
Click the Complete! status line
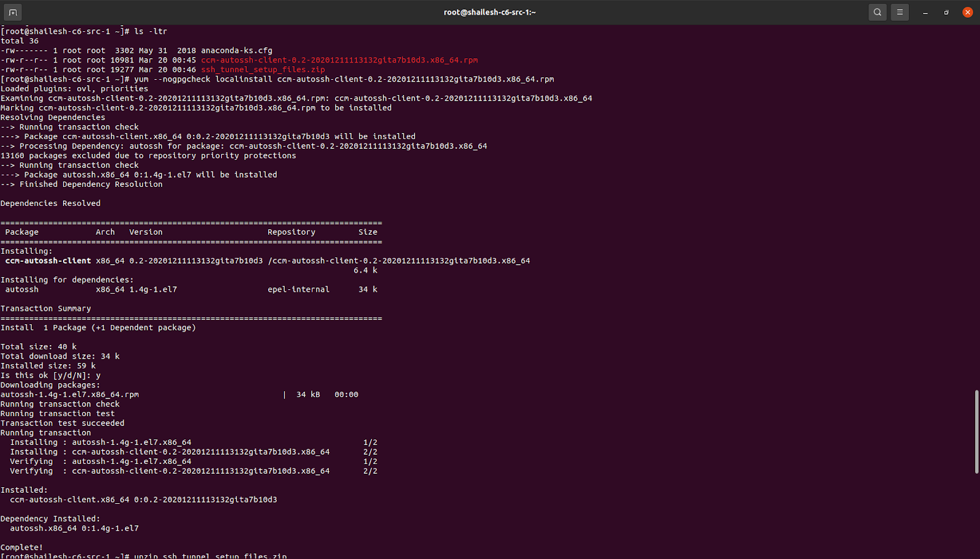coord(21,547)
